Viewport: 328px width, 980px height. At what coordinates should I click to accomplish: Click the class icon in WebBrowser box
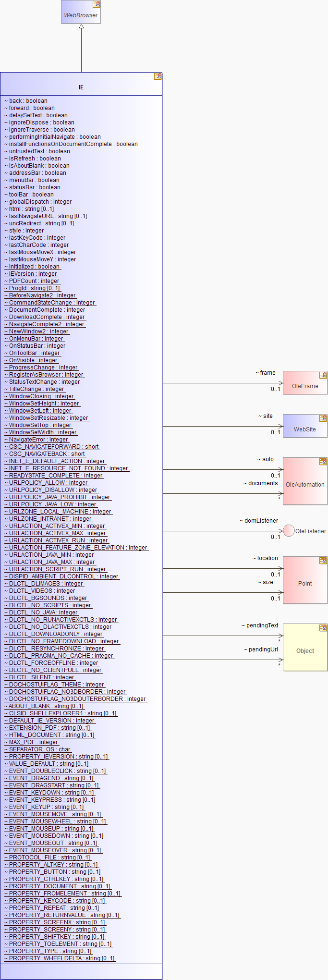[96, 4]
